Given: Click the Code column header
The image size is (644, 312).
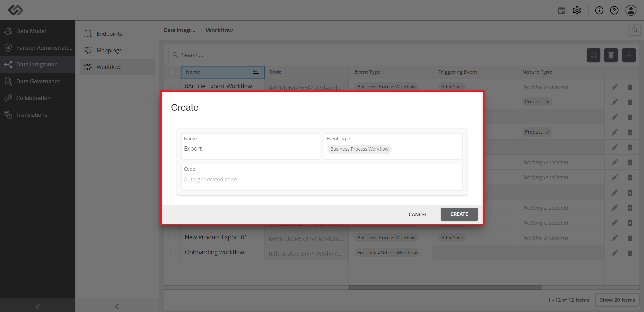Looking at the screenshot, I should point(307,72).
